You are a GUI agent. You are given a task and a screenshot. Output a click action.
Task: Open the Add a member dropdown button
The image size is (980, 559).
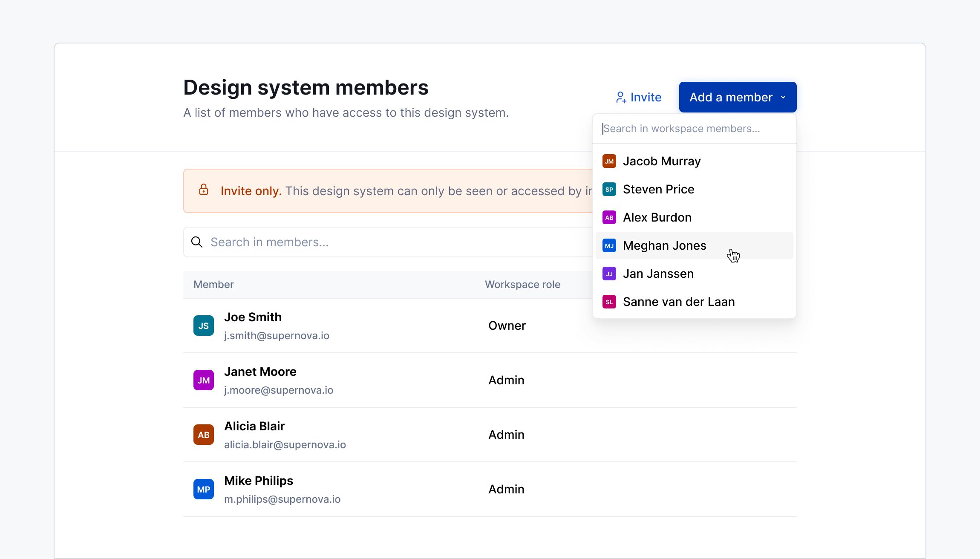tap(738, 97)
